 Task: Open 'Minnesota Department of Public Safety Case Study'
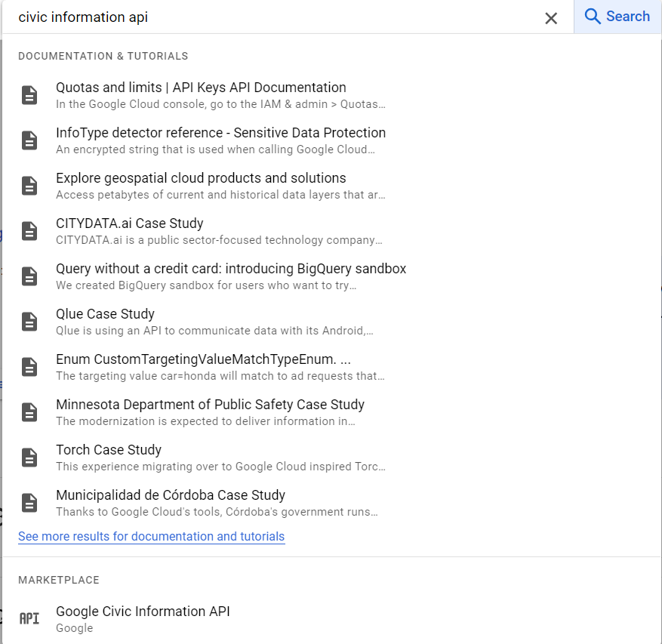tap(211, 405)
